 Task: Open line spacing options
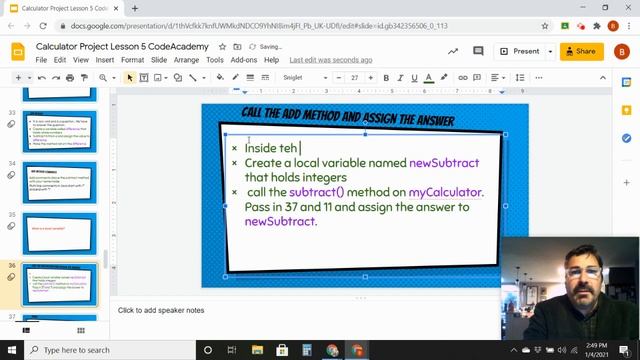520,78
